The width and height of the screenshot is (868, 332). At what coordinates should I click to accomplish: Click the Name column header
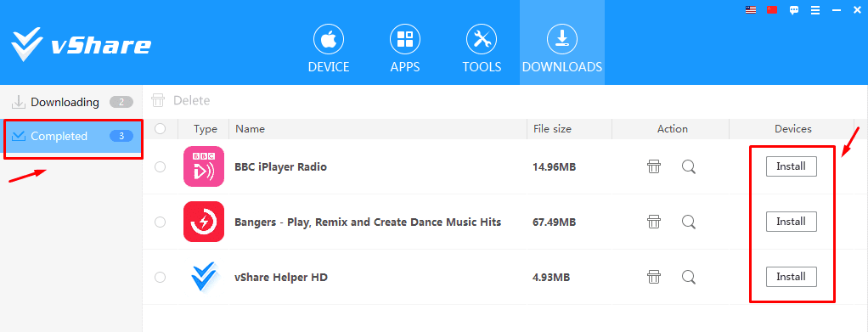[251, 129]
